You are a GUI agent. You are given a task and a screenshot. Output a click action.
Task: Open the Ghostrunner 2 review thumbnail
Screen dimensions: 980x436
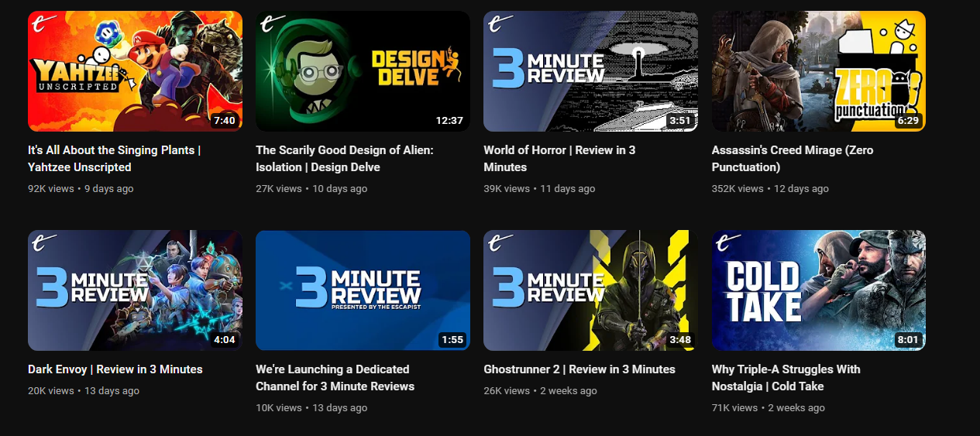pyautogui.click(x=590, y=290)
